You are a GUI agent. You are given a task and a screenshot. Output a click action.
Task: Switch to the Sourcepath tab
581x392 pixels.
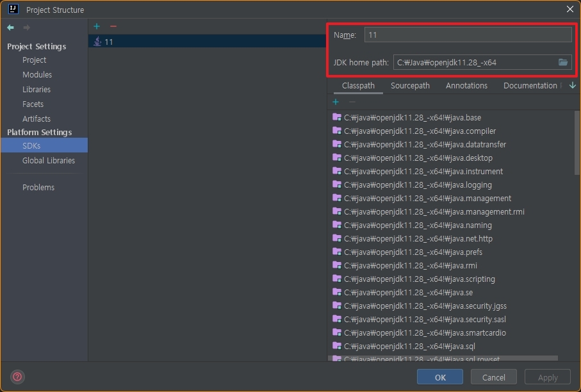pos(410,86)
